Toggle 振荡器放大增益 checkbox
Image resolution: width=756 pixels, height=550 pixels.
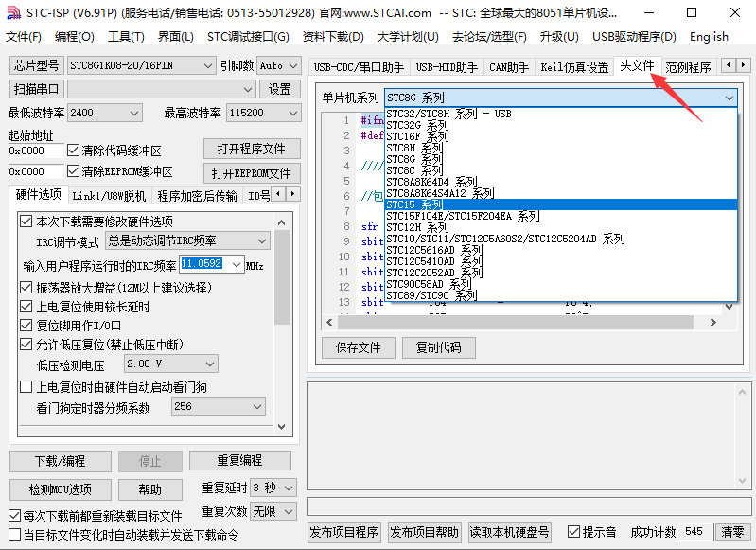(x=26, y=288)
